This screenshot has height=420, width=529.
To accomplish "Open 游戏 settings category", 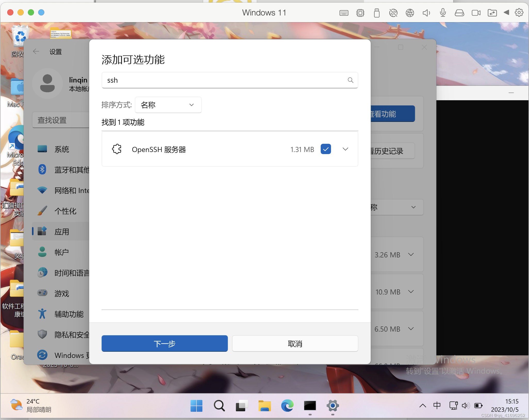I will 61,293.
